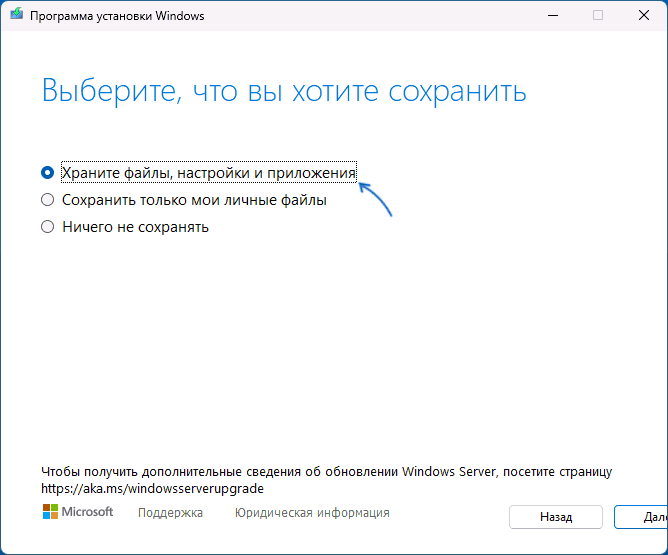Open the Поддержка link
The image size is (668, 555).
(x=170, y=512)
